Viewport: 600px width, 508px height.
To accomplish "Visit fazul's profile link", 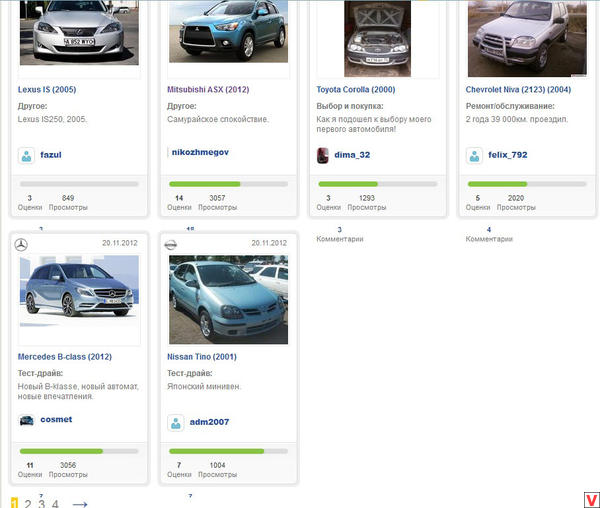I will coord(51,155).
